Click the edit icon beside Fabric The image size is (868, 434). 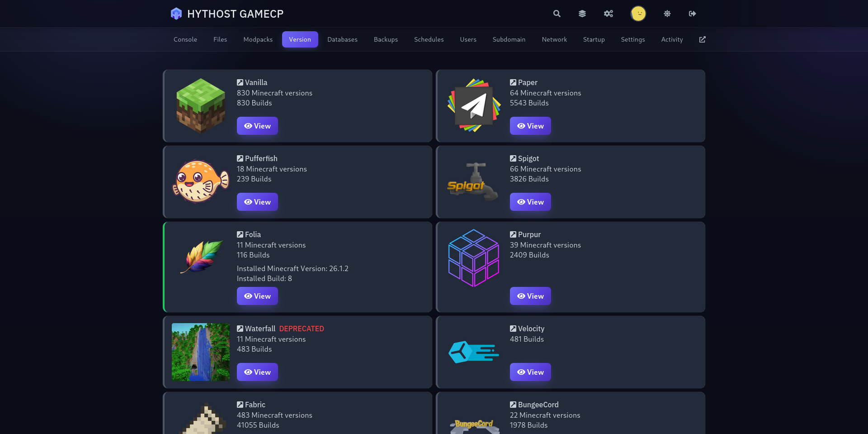tap(240, 405)
